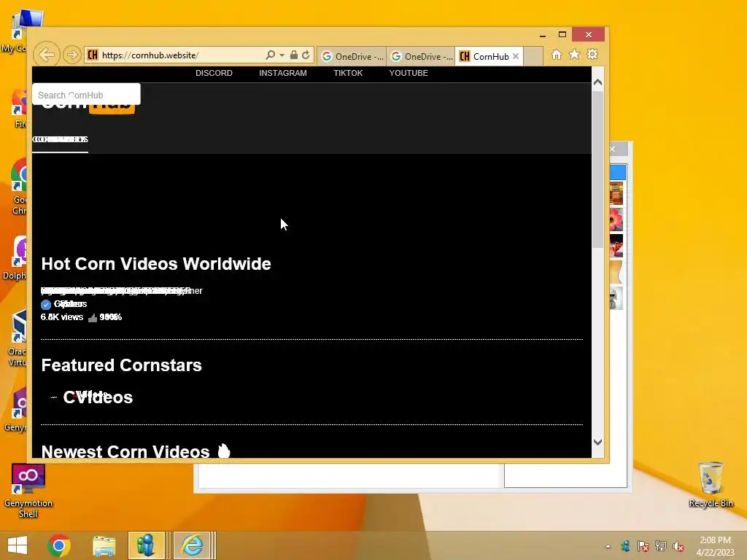Click the page scrollbar down arrow
The height and width of the screenshot is (560, 747).
click(597, 442)
